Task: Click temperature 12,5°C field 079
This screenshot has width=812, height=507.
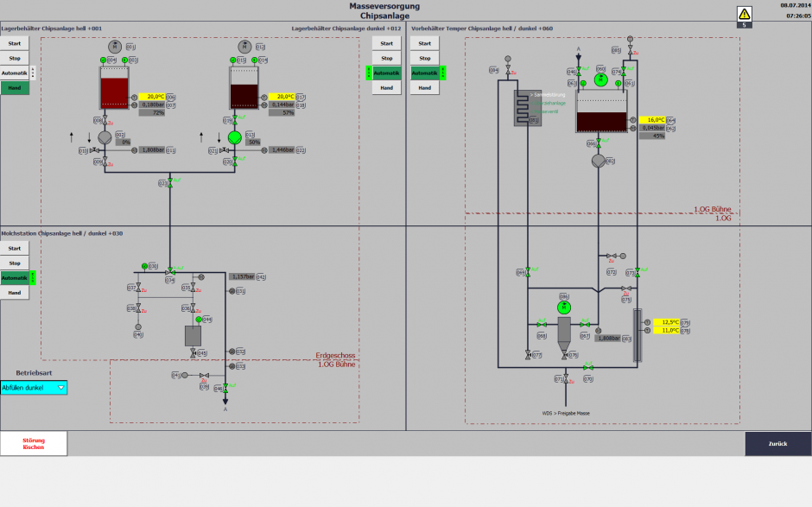Action: tap(667, 322)
